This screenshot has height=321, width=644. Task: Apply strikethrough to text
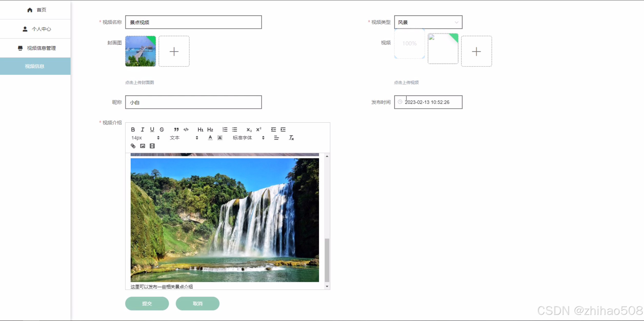click(x=162, y=130)
